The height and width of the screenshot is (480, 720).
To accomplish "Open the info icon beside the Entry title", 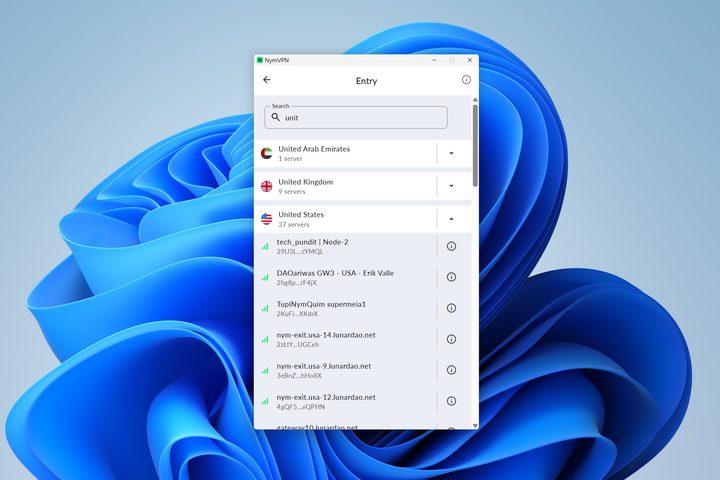I will [466, 80].
